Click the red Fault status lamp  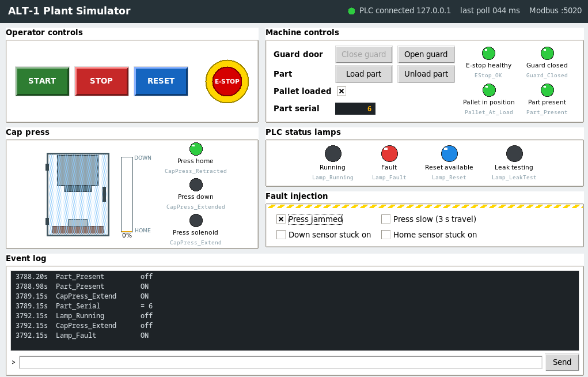tap(389, 153)
